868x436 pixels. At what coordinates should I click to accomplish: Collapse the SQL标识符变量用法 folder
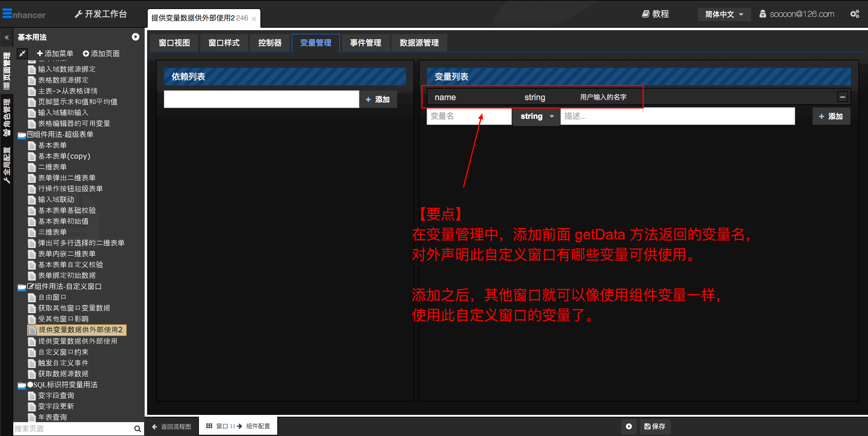(22, 385)
